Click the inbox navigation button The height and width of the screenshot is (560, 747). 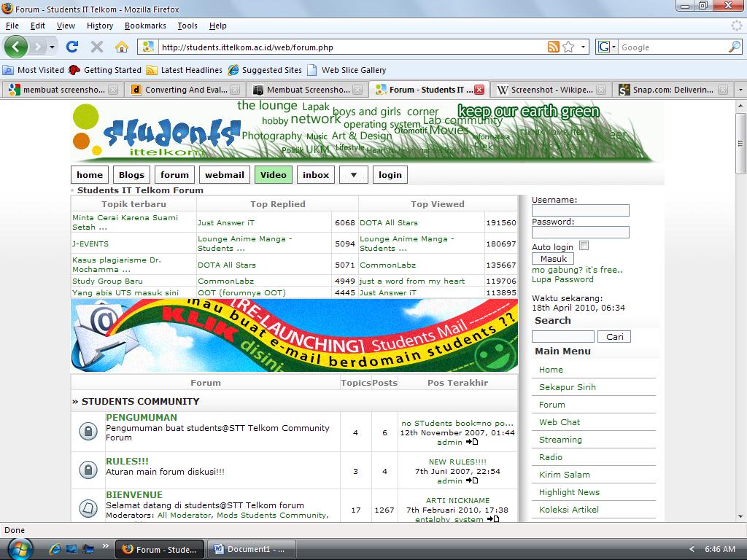tap(316, 175)
